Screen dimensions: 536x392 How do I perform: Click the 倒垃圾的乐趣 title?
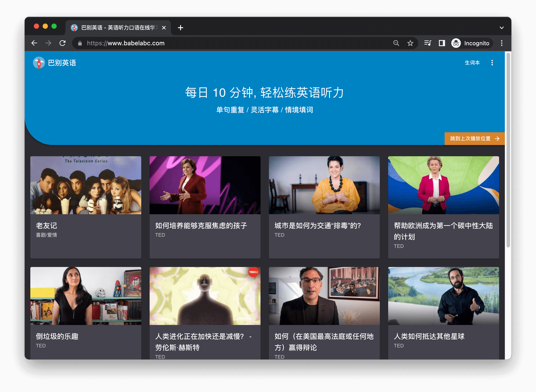click(57, 336)
